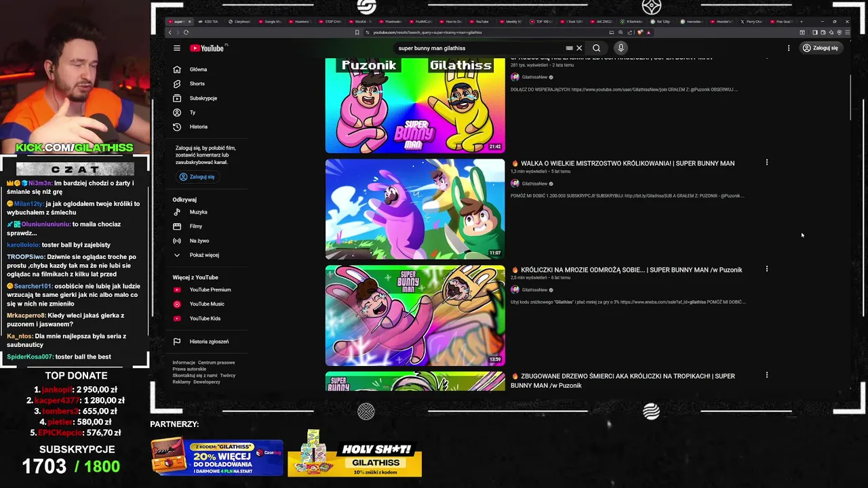This screenshot has height=488, width=868.
Task: Open Subskrypcje in the sidebar
Action: [x=203, y=98]
